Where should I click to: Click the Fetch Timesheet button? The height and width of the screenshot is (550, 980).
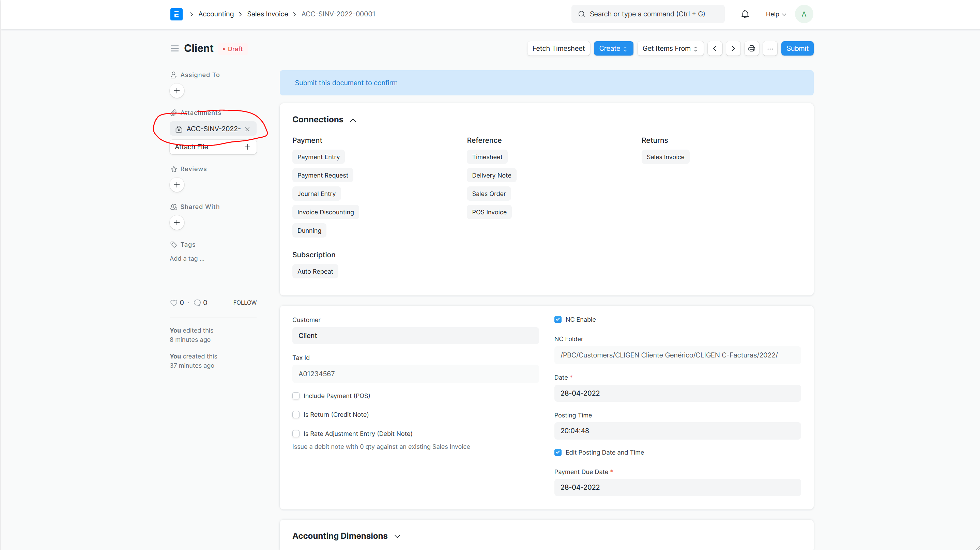(x=557, y=48)
